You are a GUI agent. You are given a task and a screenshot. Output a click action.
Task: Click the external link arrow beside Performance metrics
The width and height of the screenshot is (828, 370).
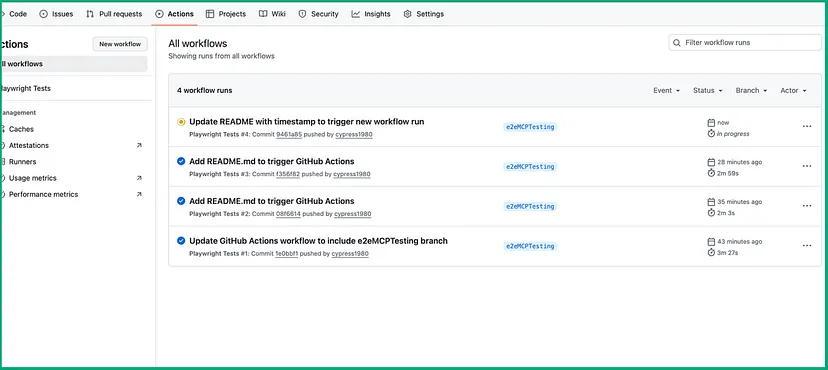pos(139,194)
